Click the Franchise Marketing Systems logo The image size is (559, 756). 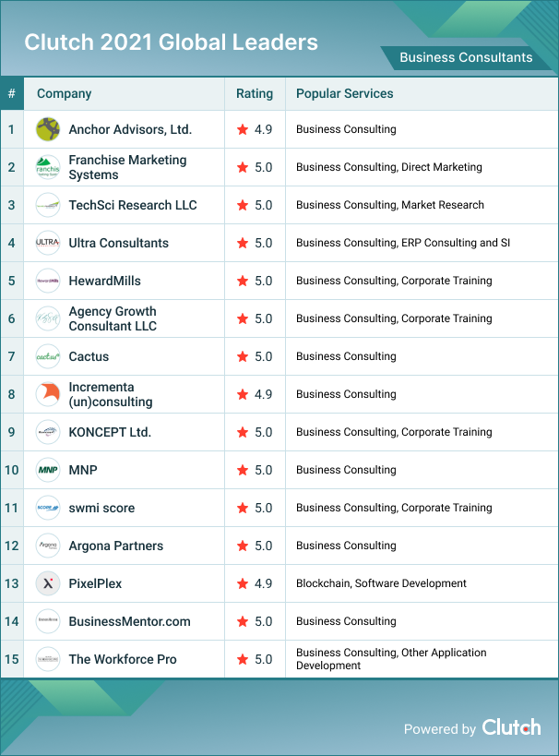(x=48, y=167)
